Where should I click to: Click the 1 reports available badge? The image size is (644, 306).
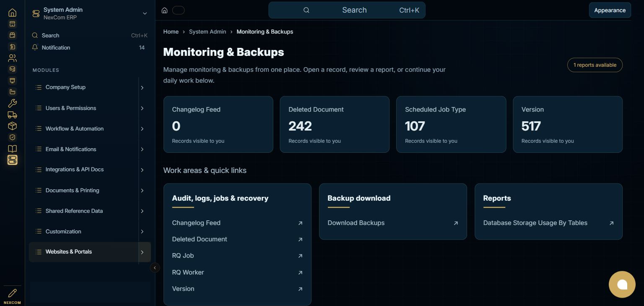coord(595,65)
